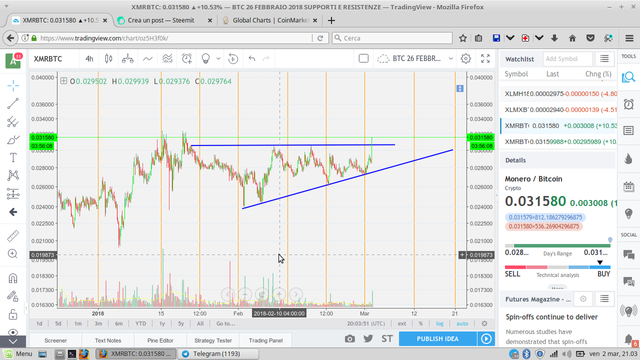Open the hotlists flame icon

[629, 159]
